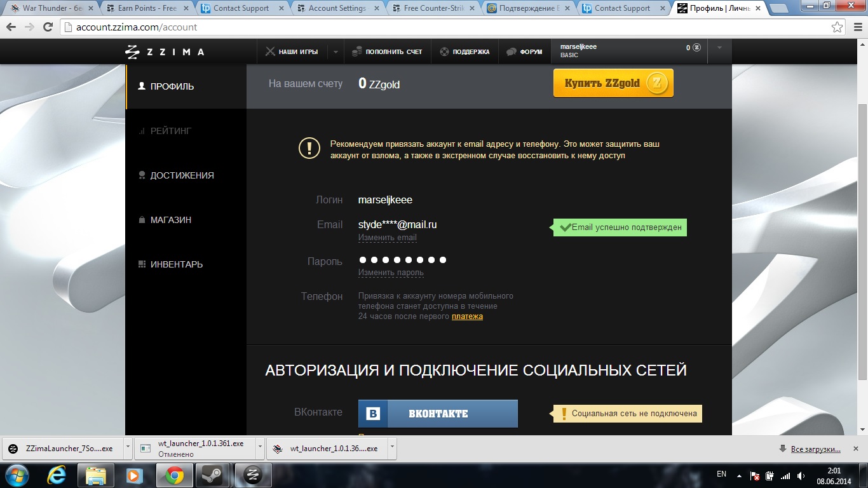Screen dimensions: 868x488
Task: Select ПРОФИЛЬ in the sidebar
Action: (186, 86)
